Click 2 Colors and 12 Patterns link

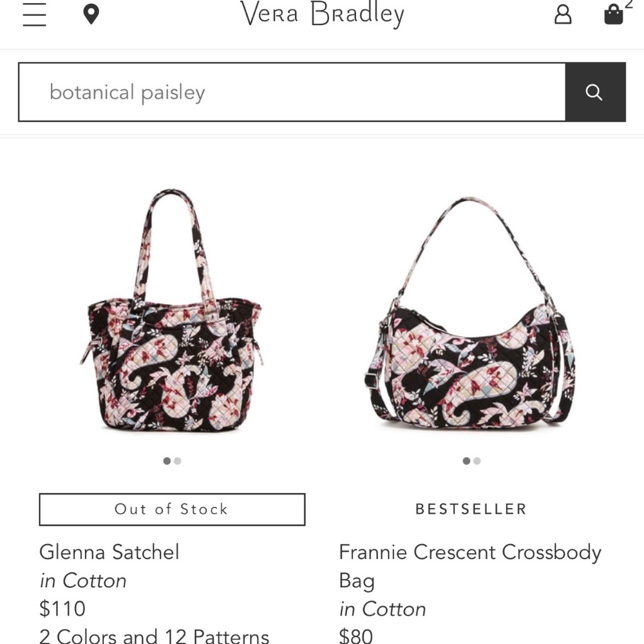[154, 636]
